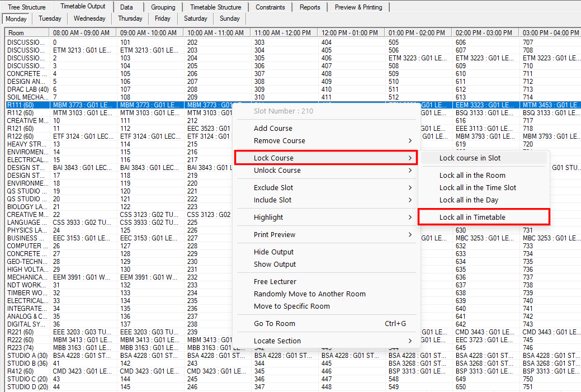Click the 08:00 AM - 09:00 AM header
Image resolution: width=581 pixels, height=392 pixels.
[83, 32]
